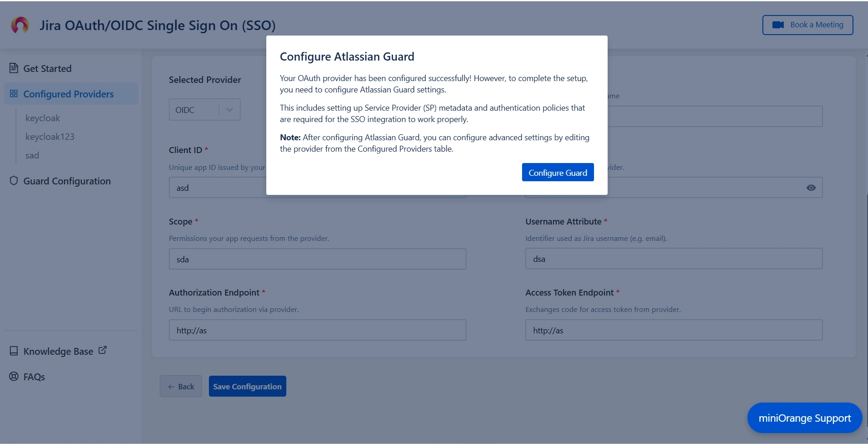Click the Scope input field

click(x=318, y=259)
